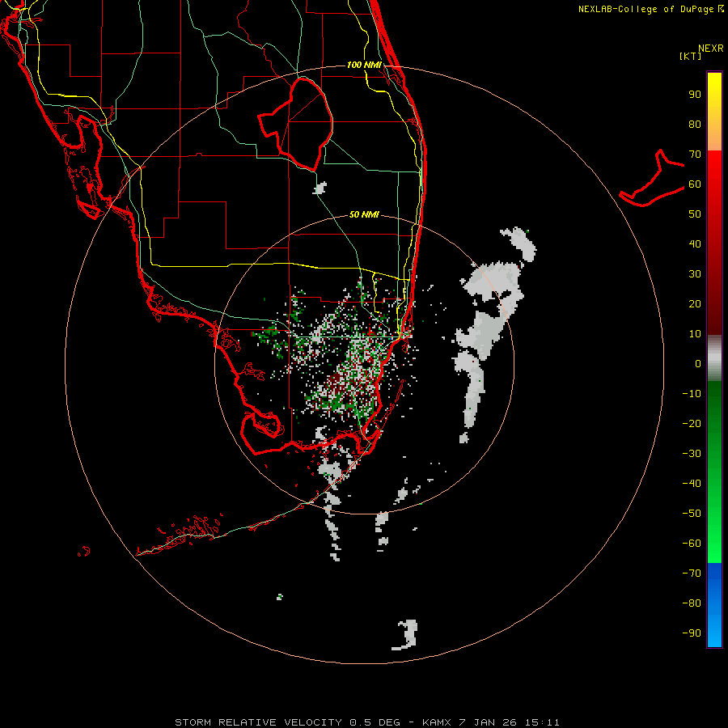
Task: Select the Storm Relative Velocity title text
Action: pyautogui.click(x=367, y=722)
